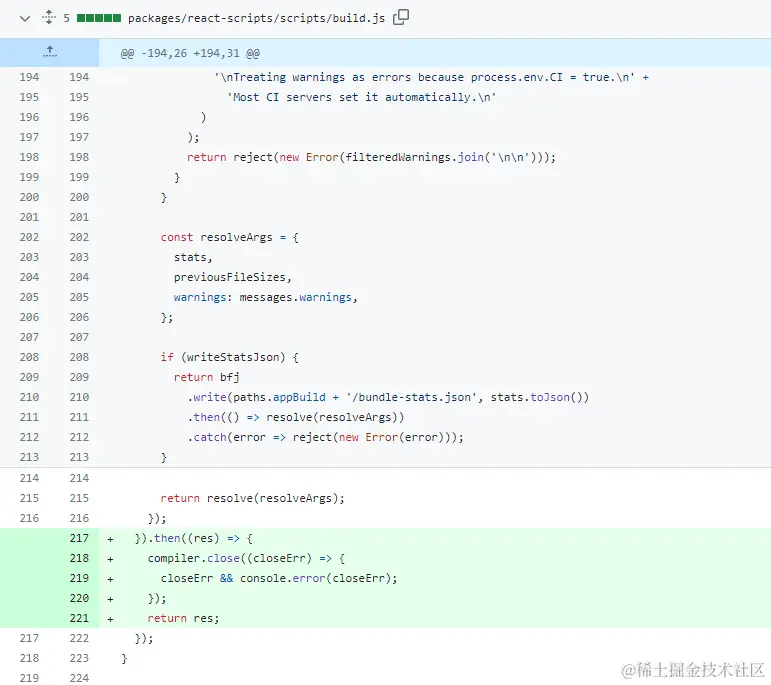
Task: Click the hunk header @@ -194,26 +194,31 @@
Action: pos(190,53)
